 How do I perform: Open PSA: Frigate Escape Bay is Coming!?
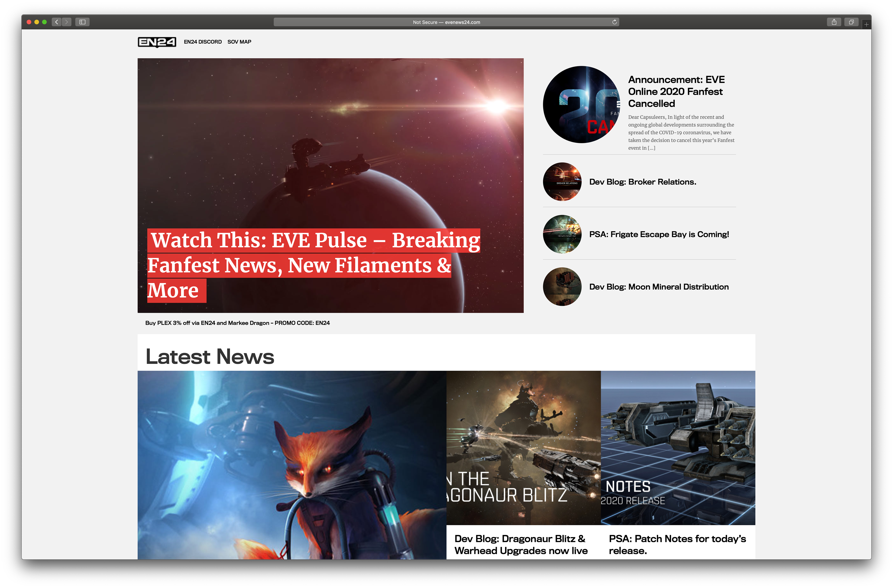659,234
